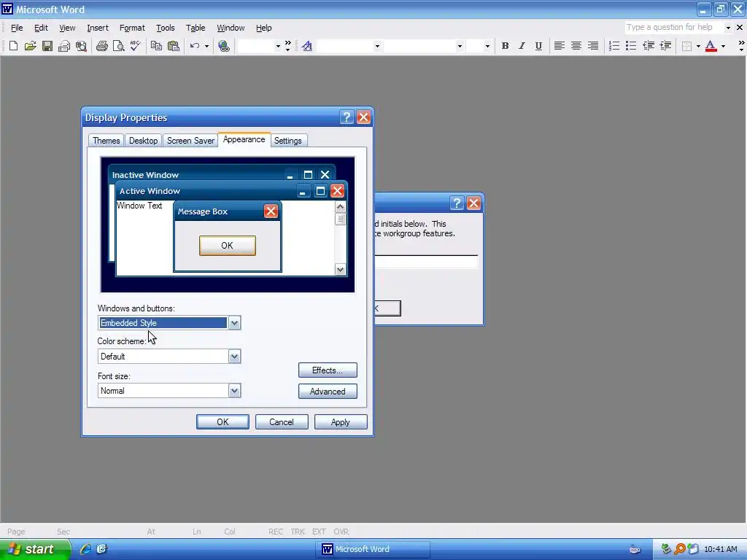Screen dimensions: 747x560
Task: Click the TRK status bar indicator
Action: pyautogui.click(x=298, y=532)
